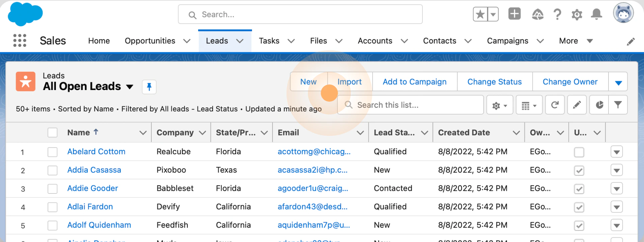644x242 pixels.
Task: Toggle the select all rows checkbox
Action: pos(53,133)
